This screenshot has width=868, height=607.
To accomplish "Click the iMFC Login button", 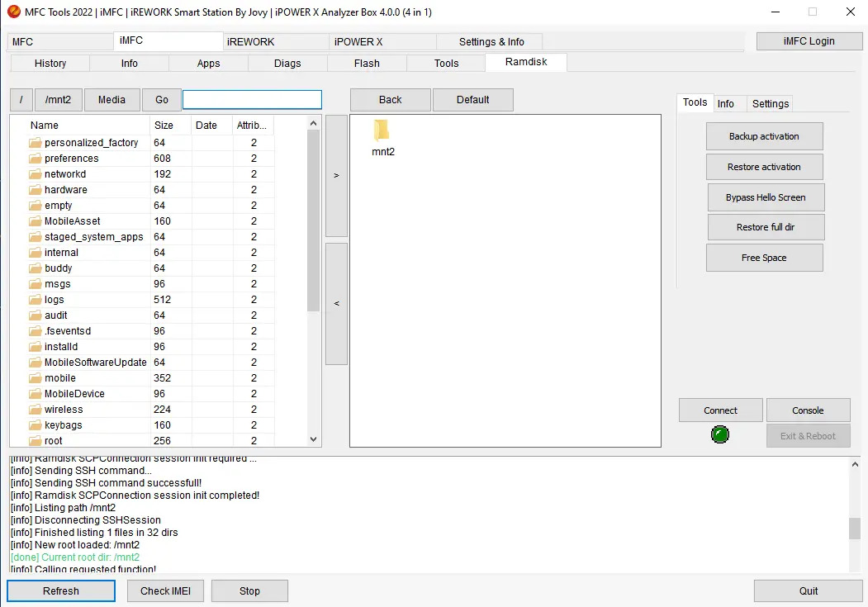I will (809, 41).
